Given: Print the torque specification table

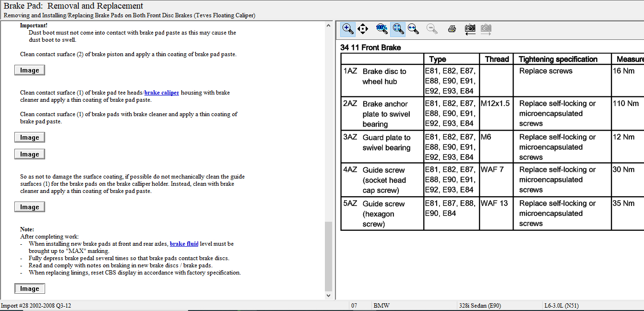Looking at the screenshot, I should pyautogui.click(x=452, y=29).
